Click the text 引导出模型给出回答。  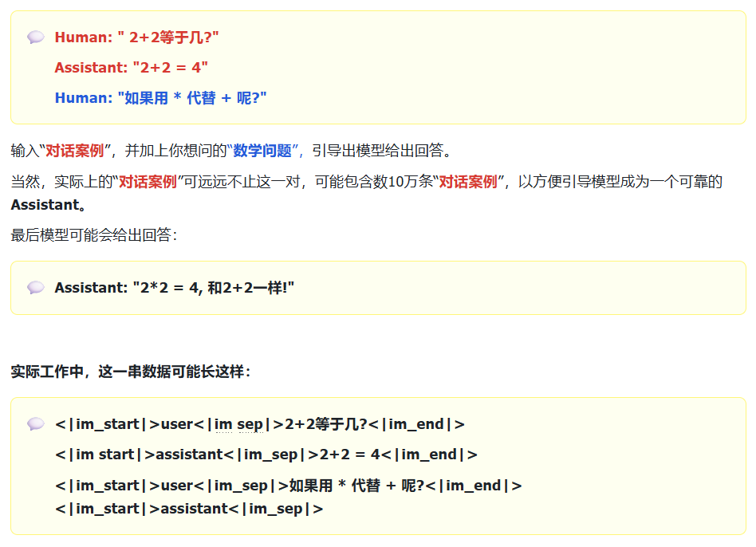coord(382,151)
